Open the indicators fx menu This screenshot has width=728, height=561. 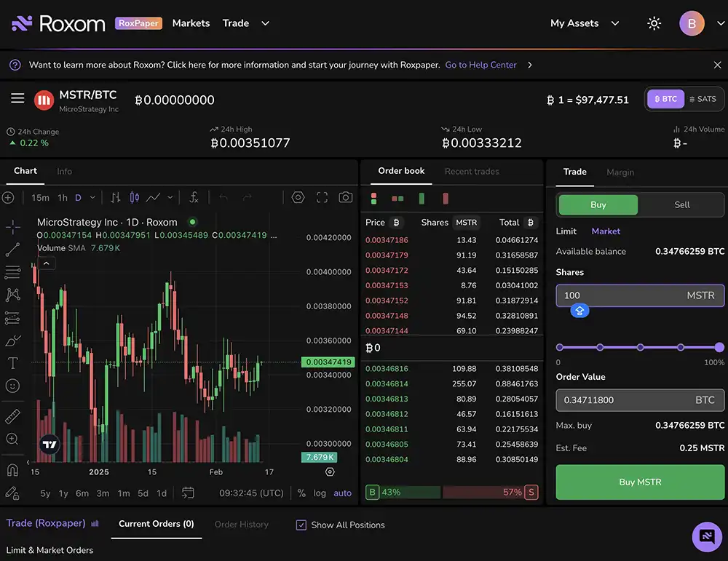click(x=194, y=198)
